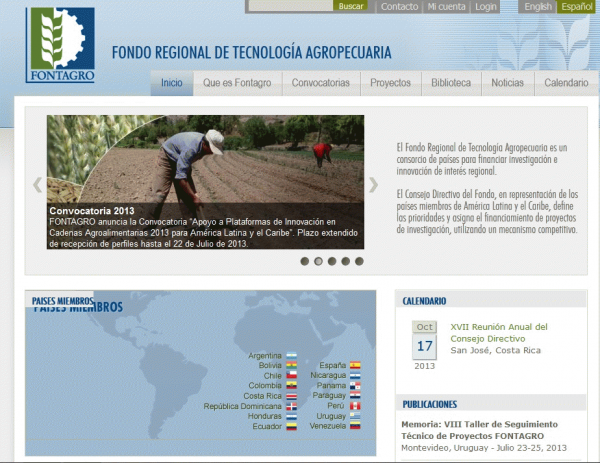600x463 pixels.
Task: Click the Venezuela flag icon
Action: [354, 426]
